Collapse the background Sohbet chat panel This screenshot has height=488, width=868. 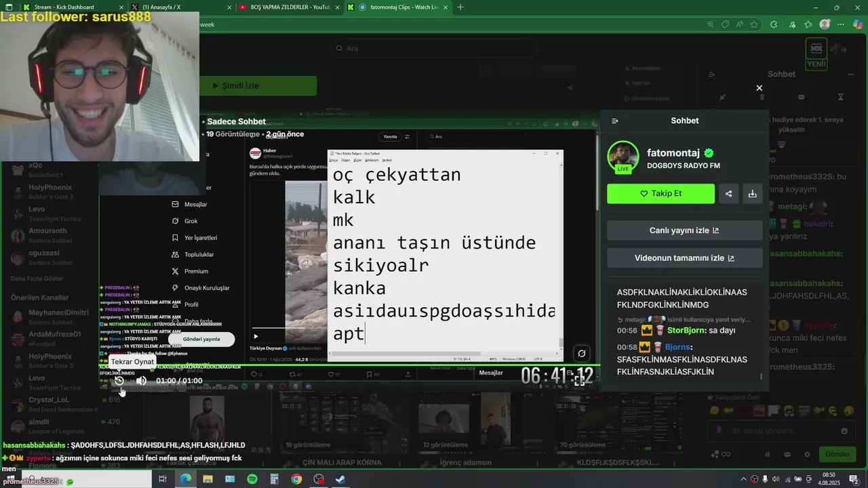(x=711, y=74)
